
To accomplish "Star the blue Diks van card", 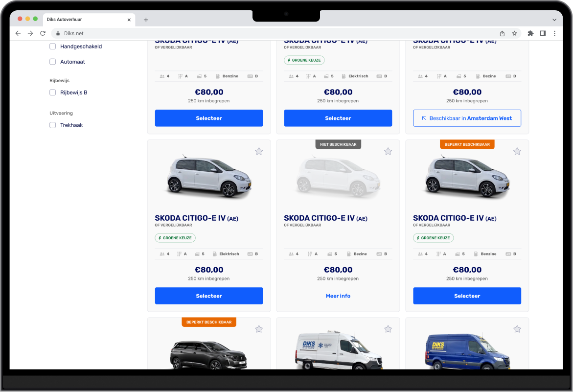I will 517,329.
